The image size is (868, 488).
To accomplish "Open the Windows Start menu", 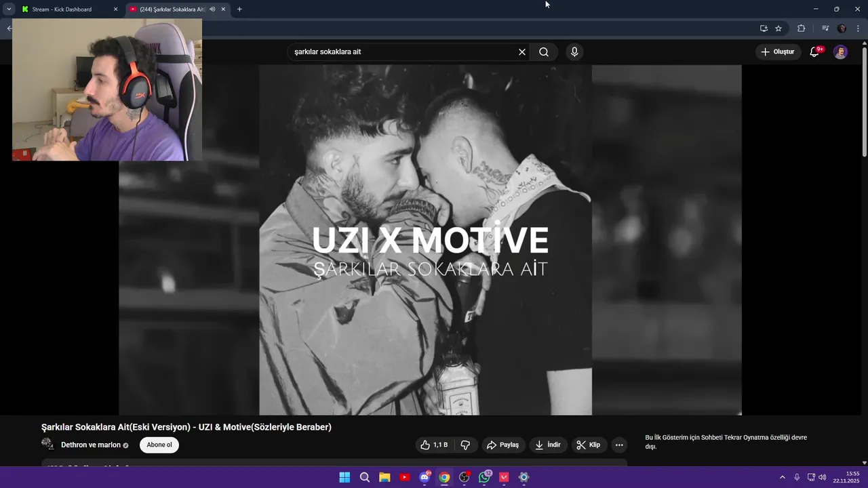I will tap(344, 477).
